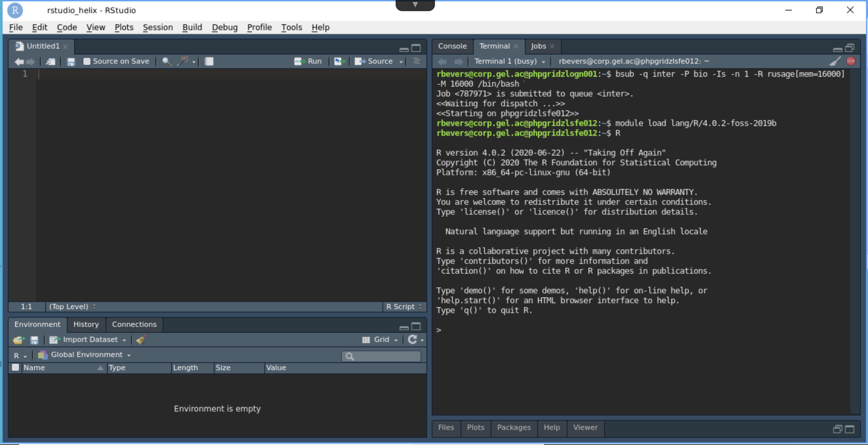This screenshot has height=445, width=868.
Task: Compile report with the notebook icon
Action: click(x=209, y=61)
